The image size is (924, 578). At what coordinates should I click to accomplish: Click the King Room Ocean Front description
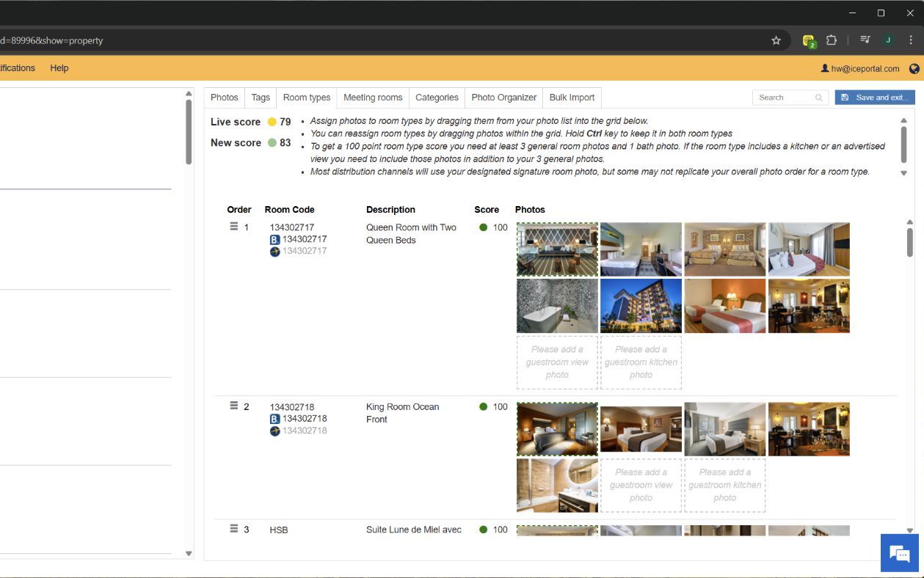(402, 413)
